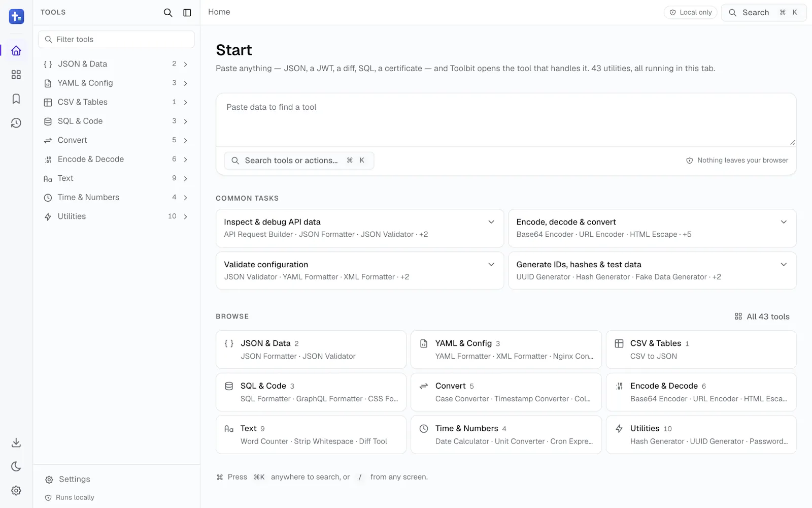Viewport: 812px width, 508px height.
Task: Select Convert in the tools sidebar
Action: [x=116, y=140]
